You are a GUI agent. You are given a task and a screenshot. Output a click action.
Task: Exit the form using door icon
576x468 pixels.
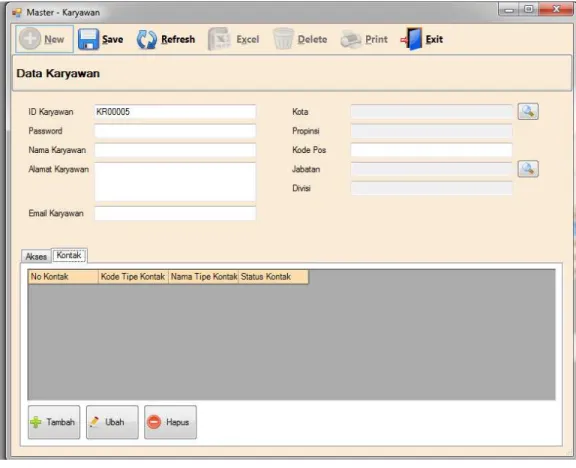point(411,39)
